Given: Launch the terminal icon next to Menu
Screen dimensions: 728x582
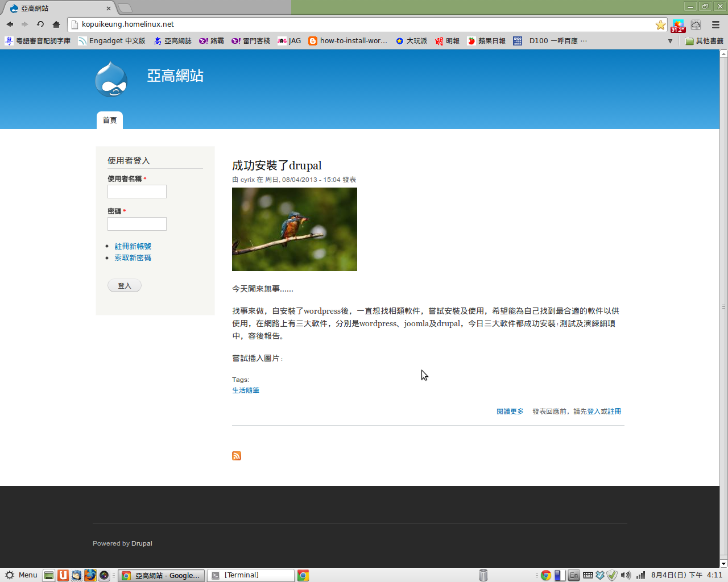Looking at the screenshot, I should 49,575.
